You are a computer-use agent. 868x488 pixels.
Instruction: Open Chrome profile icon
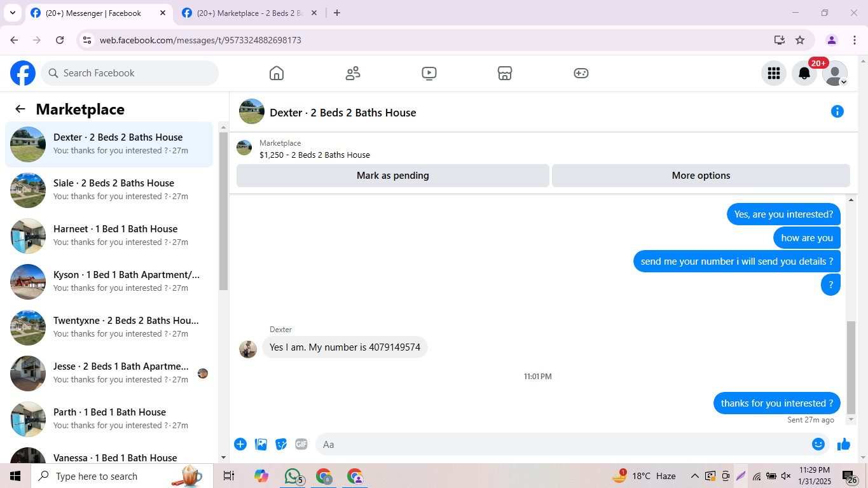click(x=832, y=40)
